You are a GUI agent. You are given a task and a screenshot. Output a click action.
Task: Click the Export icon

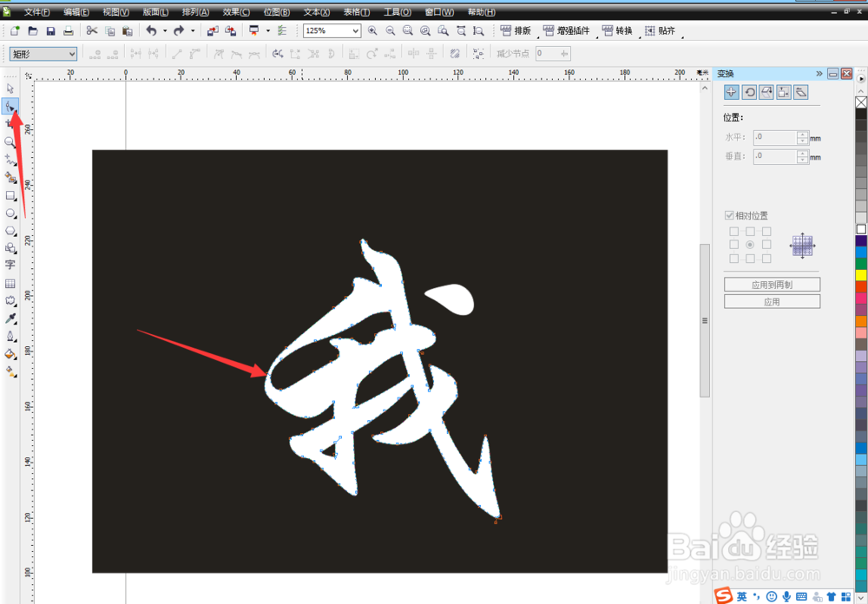coord(230,31)
